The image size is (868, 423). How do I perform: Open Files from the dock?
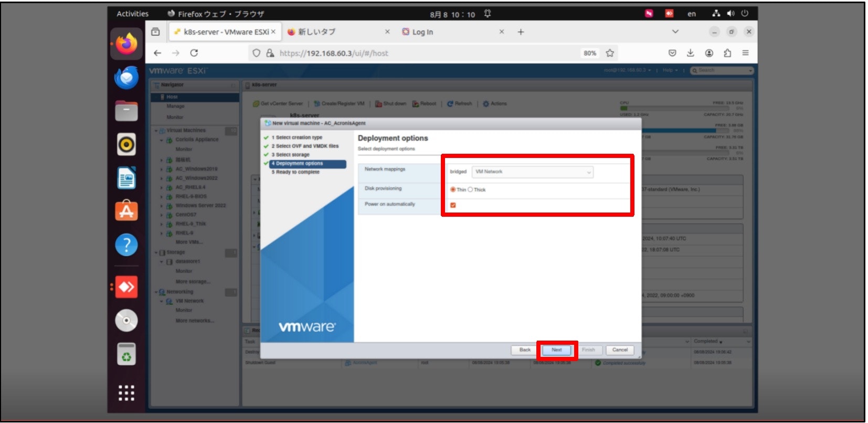click(x=126, y=111)
